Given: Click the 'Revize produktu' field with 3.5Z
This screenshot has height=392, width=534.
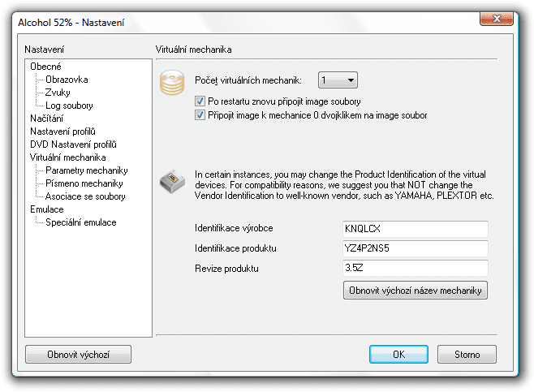Looking at the screenshot, I should pyautogui.click(x=416, y=268).
